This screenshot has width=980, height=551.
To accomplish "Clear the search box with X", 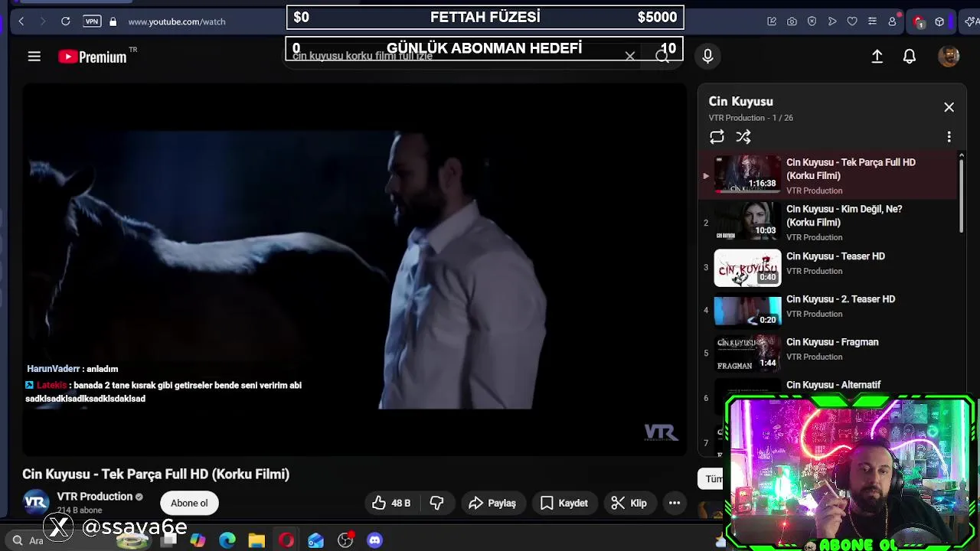I will click(629, 56).
